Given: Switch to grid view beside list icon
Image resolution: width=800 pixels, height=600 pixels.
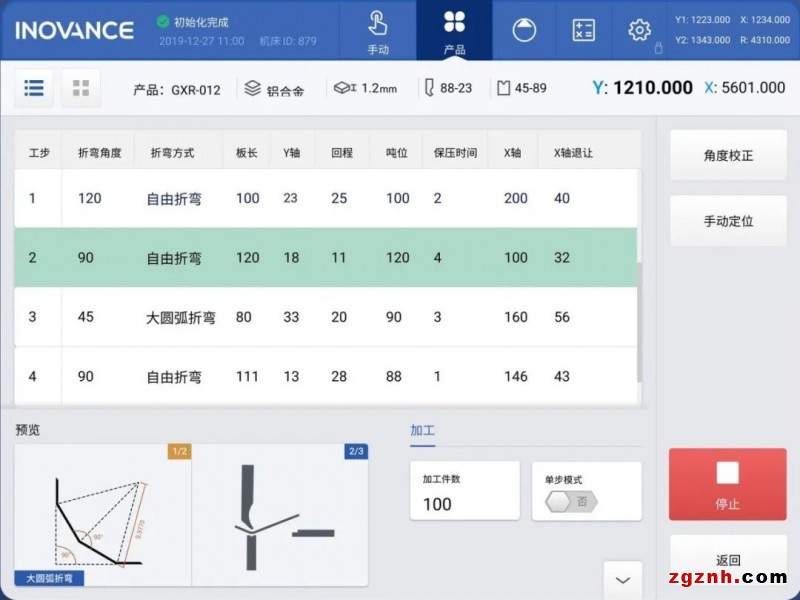Looking at the screenshot, I should (x=81, y=88).
